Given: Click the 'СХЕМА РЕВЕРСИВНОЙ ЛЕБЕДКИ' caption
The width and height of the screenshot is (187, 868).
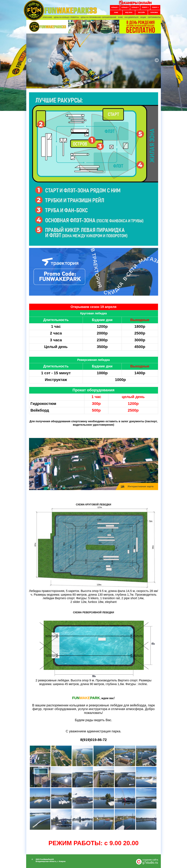Looking at the screenshot, I should (x=93, y=612).
